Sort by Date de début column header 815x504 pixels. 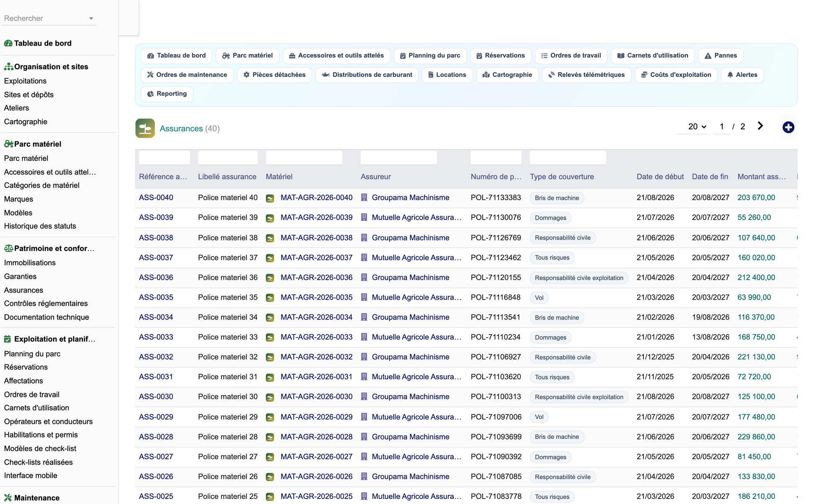tap(660, 177)
